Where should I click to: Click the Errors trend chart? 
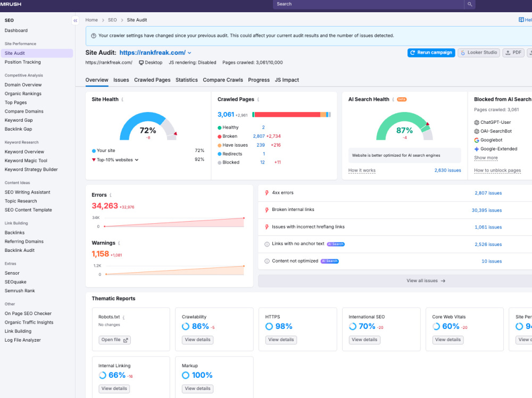tap(174, 222)
